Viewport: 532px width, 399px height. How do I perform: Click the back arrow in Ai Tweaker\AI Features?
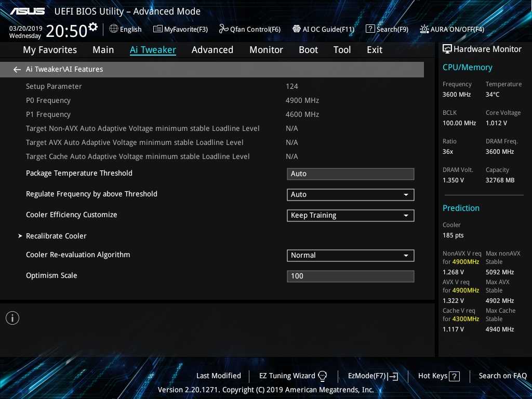tap(17, 70)
